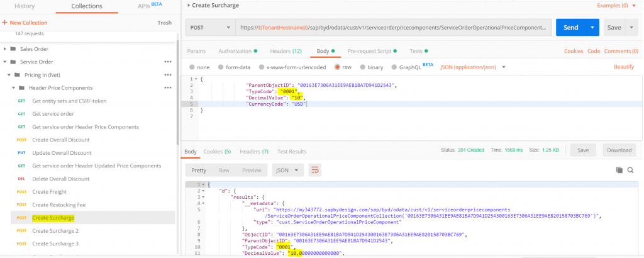Open the response JSON format dropdown
The image size is (644, 258).
point(287,170)
